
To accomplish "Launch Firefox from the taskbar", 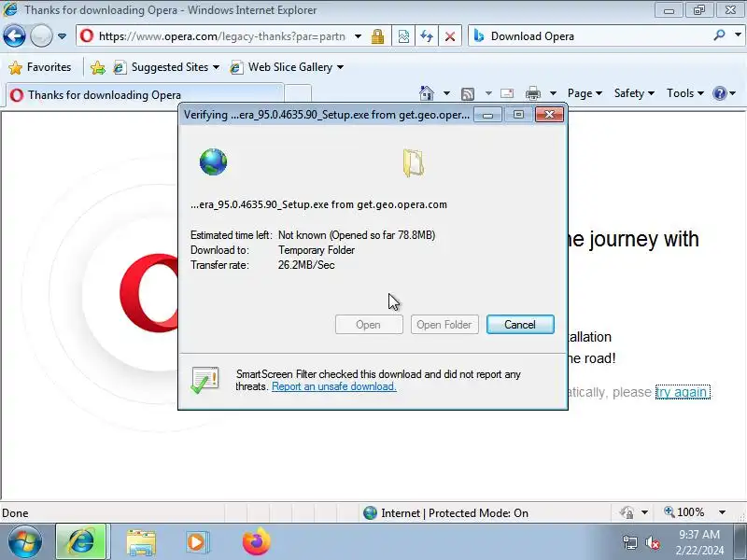I will tap(256, 541).
